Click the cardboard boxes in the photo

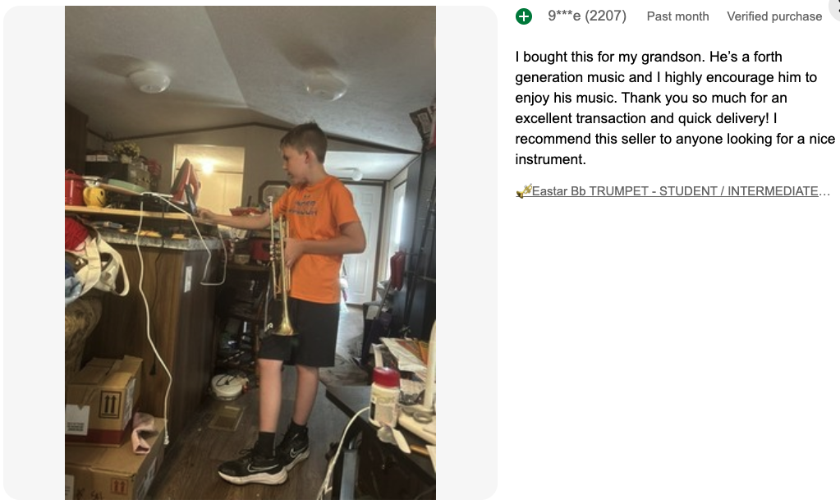pos(103,410)
